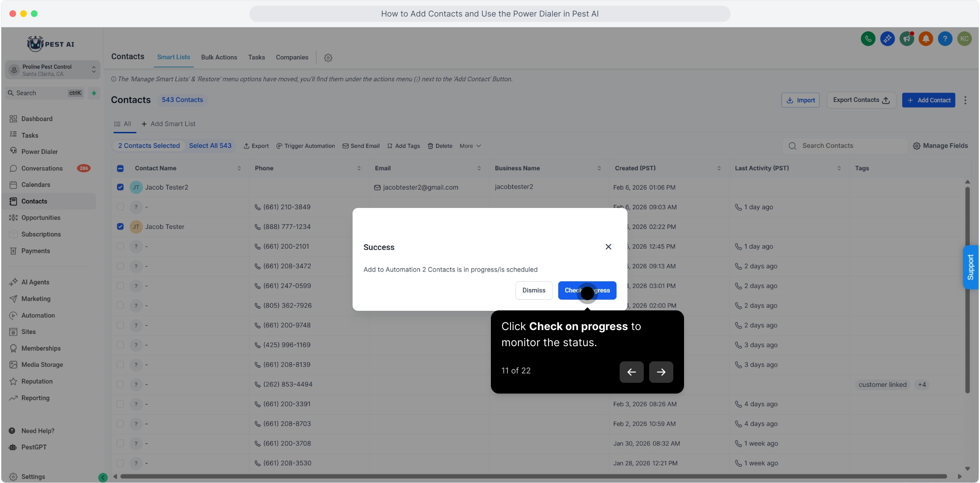
Task: Go to next tutorial step arrow
Action: (x=661, y=372)
